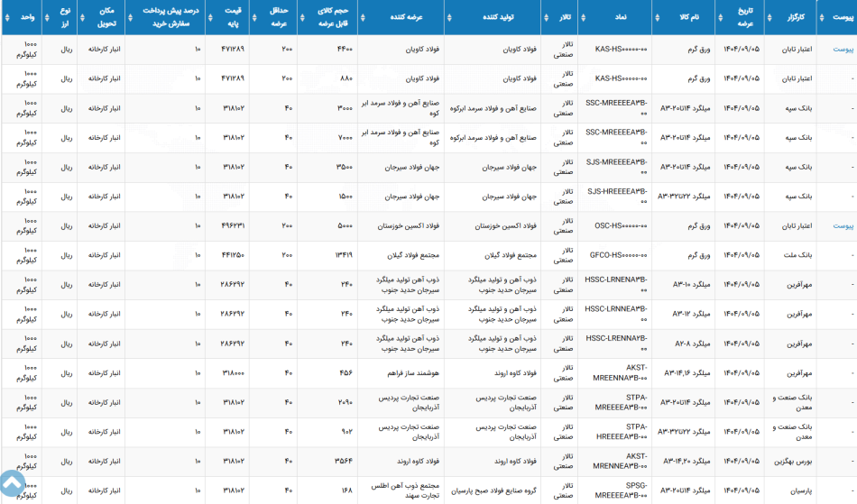Sort by تاریخ عرضه column arrows

tap(721, 17)
